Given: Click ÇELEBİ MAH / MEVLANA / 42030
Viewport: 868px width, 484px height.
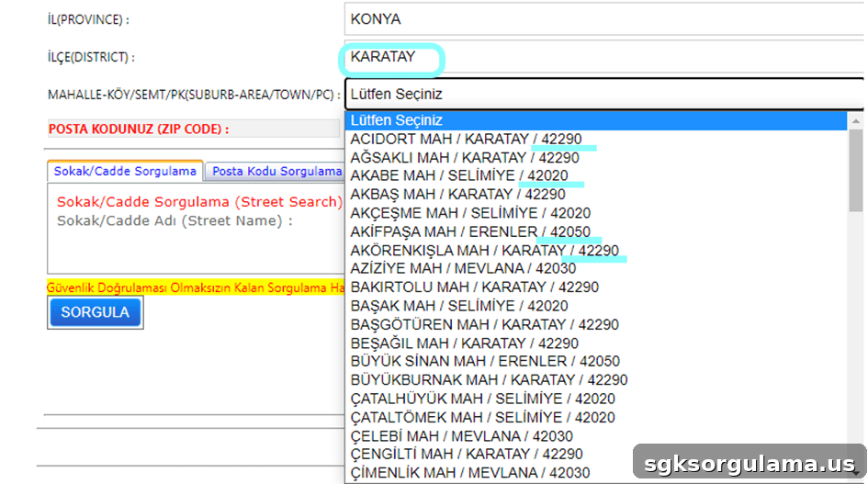Looking at the screenshot, I should [596, 436].
